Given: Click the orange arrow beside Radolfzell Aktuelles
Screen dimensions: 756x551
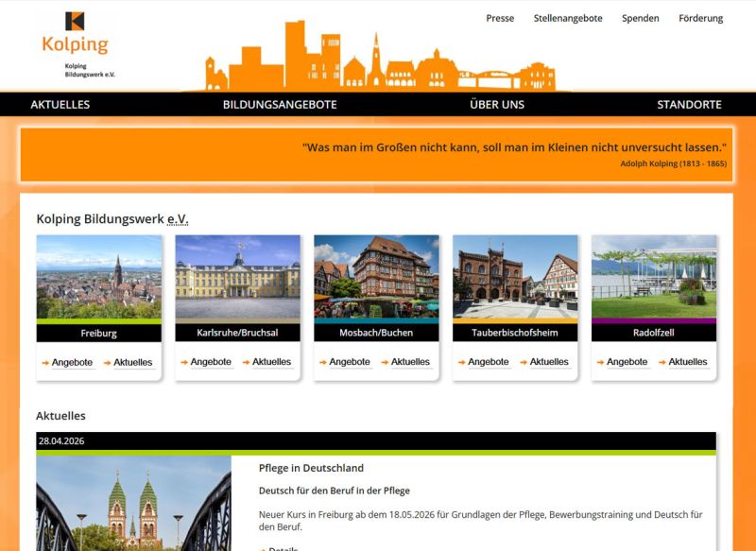Looking at the screenshot, I should pos(662,362).
